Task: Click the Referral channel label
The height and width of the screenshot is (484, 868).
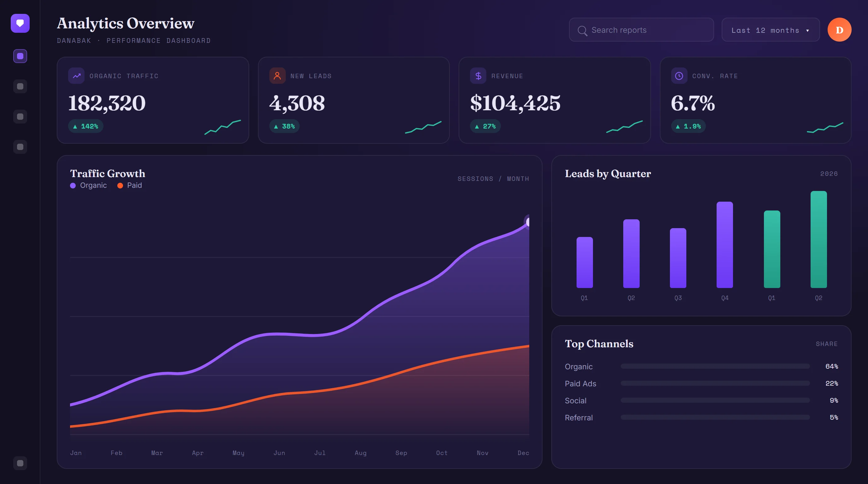Action: coord(578,418)
